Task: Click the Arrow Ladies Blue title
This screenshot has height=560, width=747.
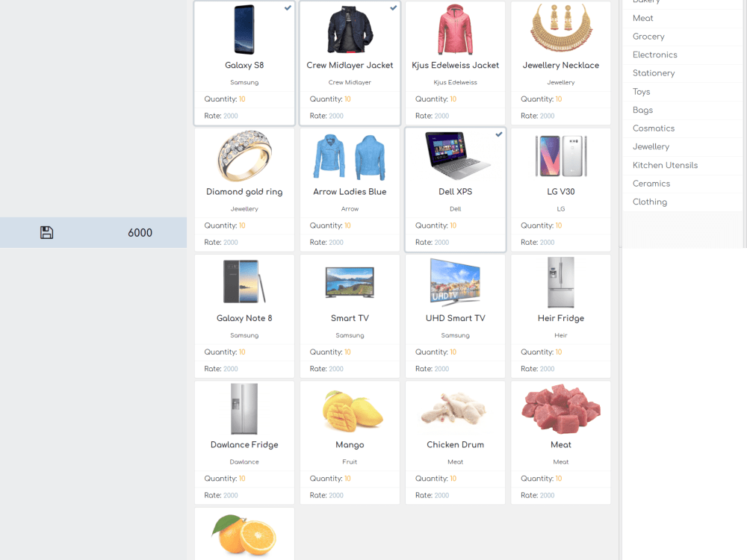Action: pyautogui.click(x=350, y=192)
